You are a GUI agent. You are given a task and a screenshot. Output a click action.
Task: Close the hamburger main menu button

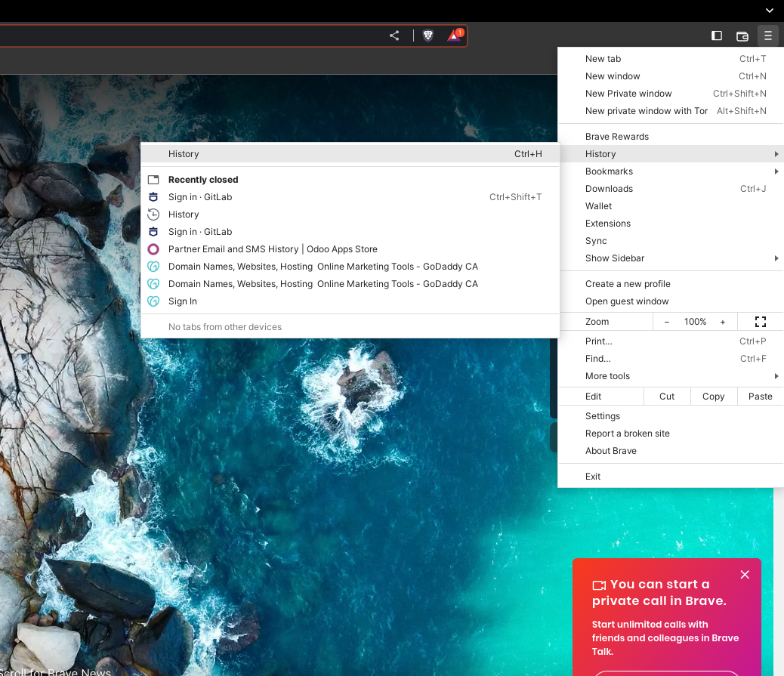768,35
